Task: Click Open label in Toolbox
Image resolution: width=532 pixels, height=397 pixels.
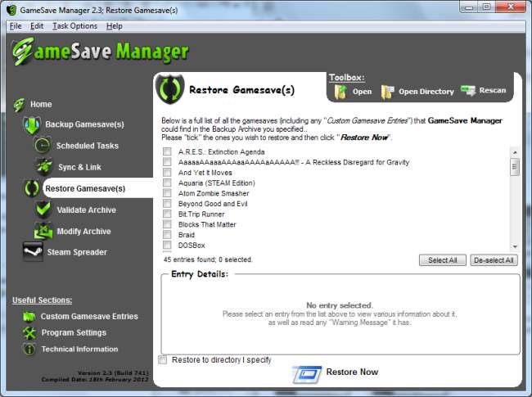Action: tap(362, 92)
